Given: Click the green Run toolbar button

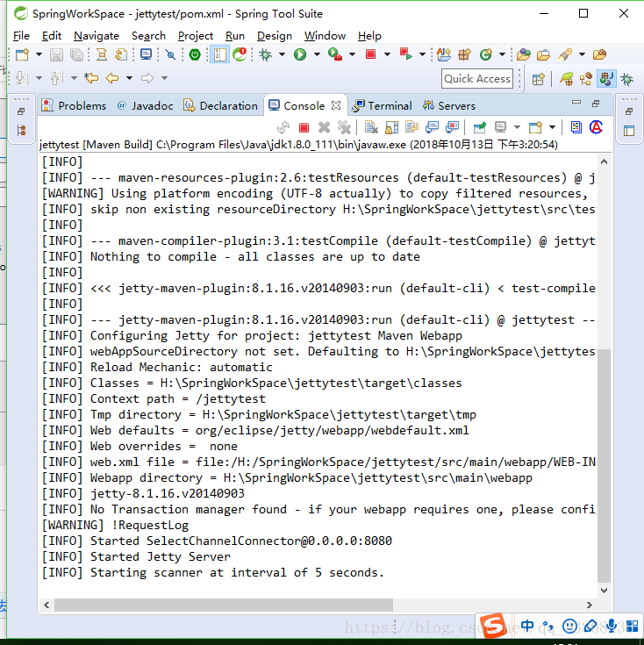Looking at the screenshot, I should click(300, 54).
